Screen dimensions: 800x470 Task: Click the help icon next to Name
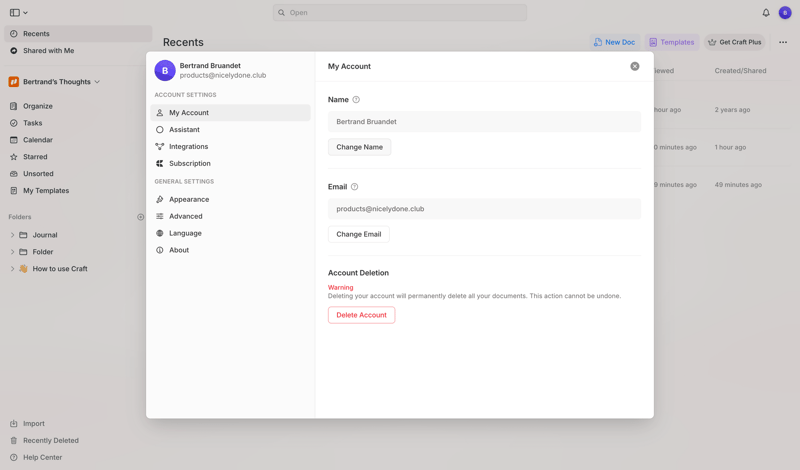click(x=356, y=100)
